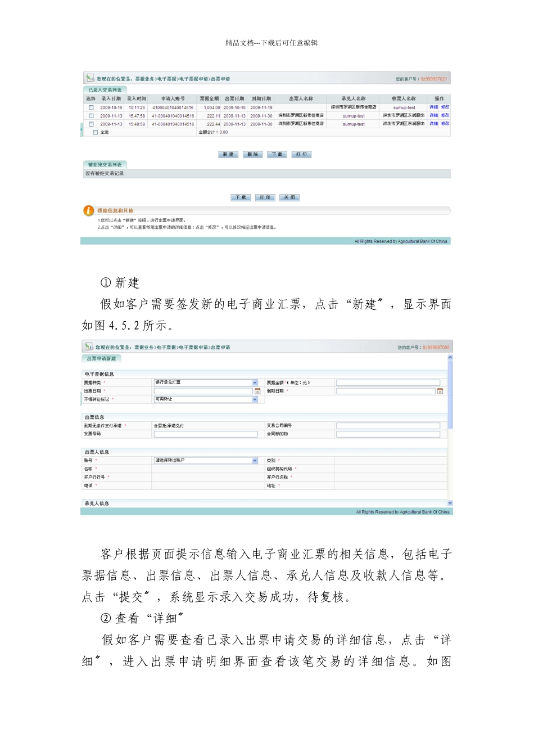Click the scrollbar down arrow of the form
The image size is (534, 756).
pyautogui.click(x=450, y=503)
